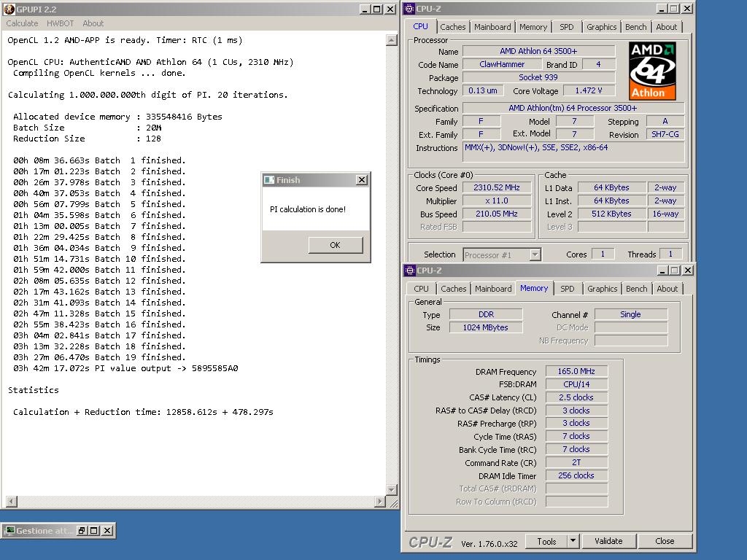Open the Calculate menu in GPUPI

[x=22, y=23]
